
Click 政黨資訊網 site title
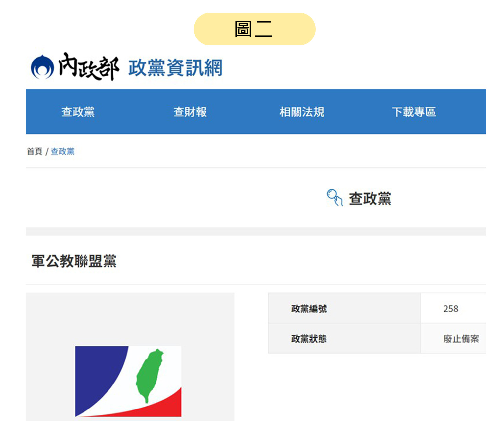[x=175, y=68]
